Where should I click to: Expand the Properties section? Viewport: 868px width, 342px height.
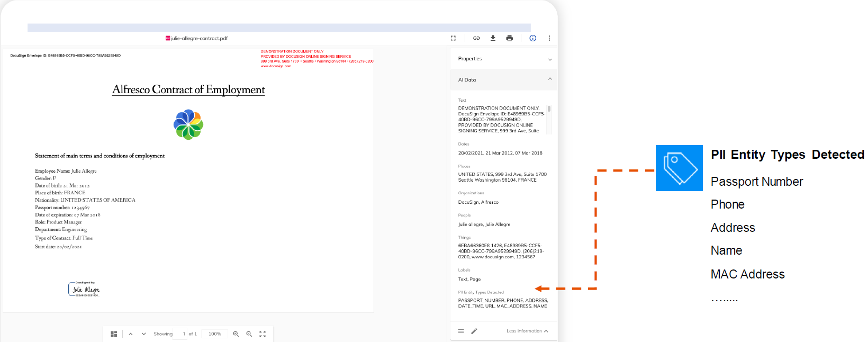click(550, 59)
